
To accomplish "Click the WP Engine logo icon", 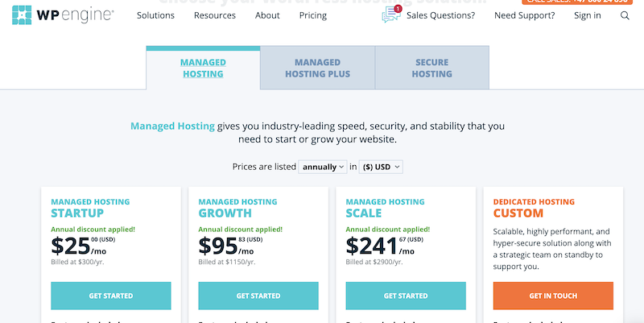I will click(22, 15).
